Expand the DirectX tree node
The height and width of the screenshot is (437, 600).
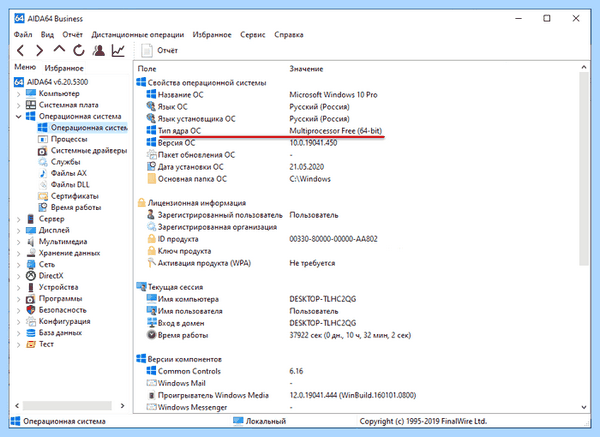pyautogui.click(x=18, y=276)
